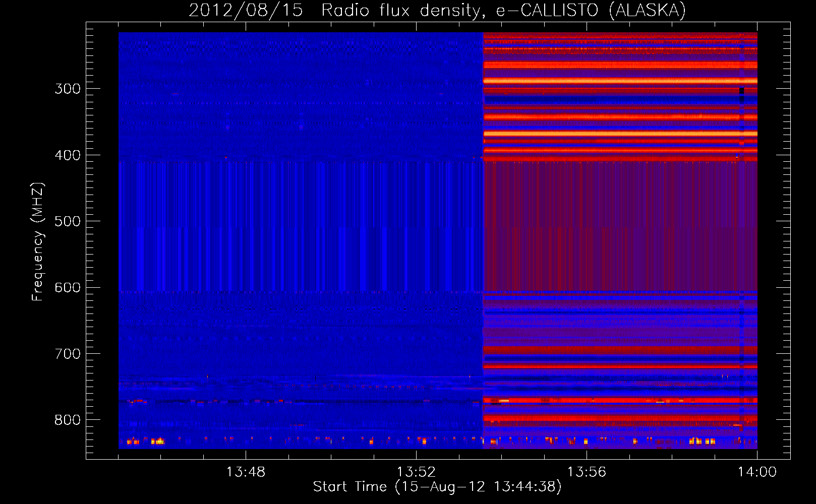Click the 400 frequency tick label
Image resolution: width=816 pixels, height=504 pixels.
pos(68,155)
